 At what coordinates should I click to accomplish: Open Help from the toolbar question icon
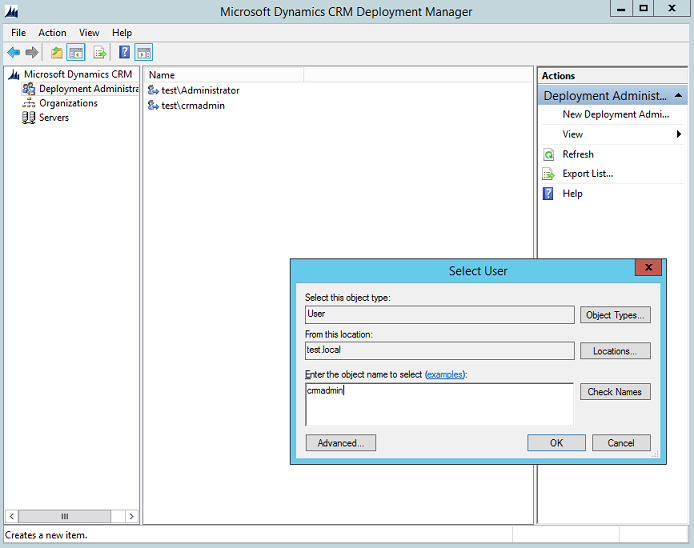(124, 52)
